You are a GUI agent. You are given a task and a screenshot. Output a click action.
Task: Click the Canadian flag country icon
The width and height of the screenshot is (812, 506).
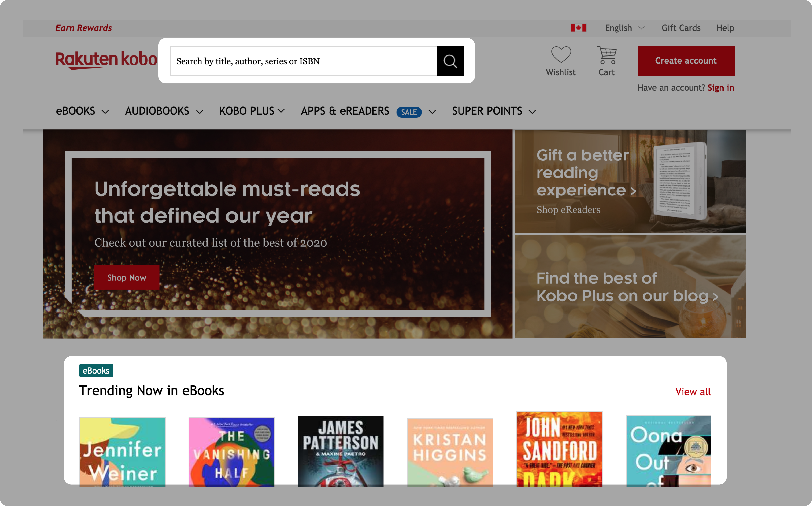click(x=579, y=27)
